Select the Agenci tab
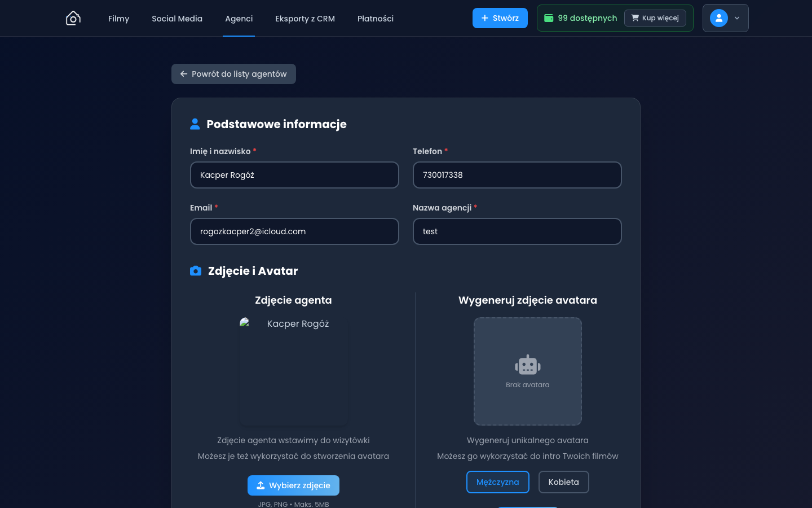812x508 pixels. click(239, 19)
